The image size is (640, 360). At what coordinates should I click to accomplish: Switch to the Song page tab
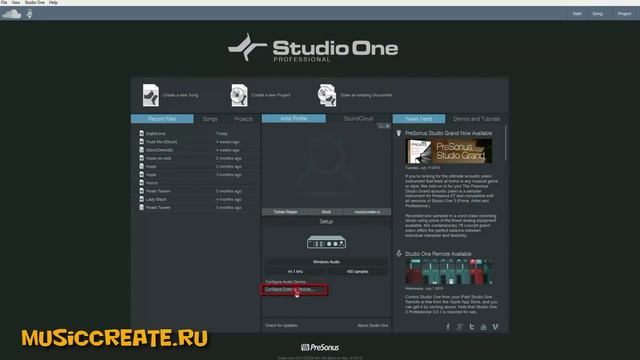[597, 14]
